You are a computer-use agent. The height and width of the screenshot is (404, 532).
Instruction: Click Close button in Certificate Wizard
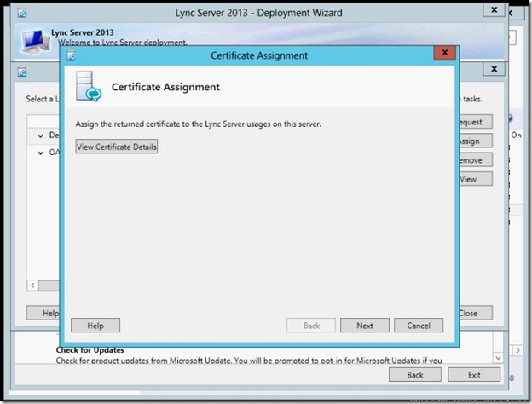click(x=475, y=313)
